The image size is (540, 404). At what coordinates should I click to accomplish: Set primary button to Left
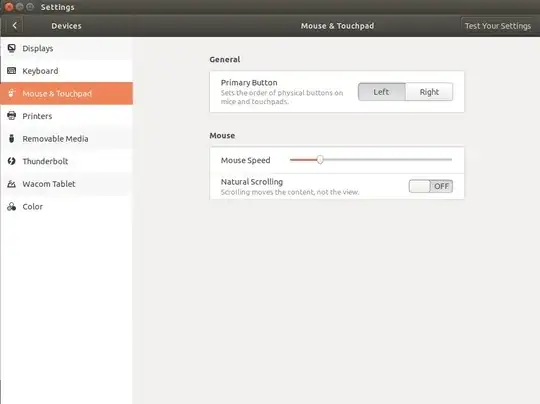[x=382, y=92]
